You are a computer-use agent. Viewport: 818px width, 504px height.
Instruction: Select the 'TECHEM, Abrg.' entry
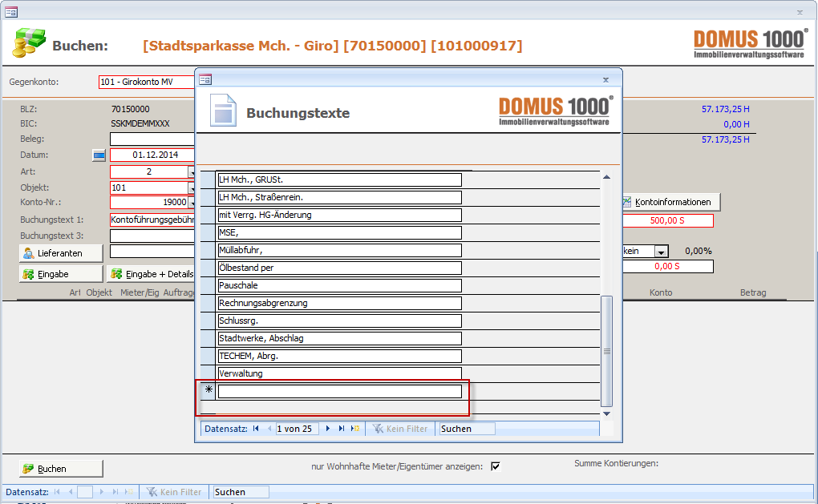point(339,356)
